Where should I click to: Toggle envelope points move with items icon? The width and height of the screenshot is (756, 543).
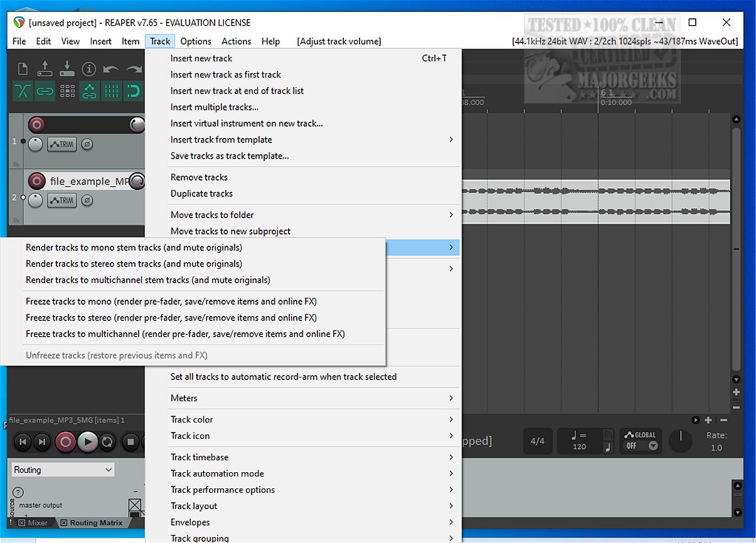(89, 91)
